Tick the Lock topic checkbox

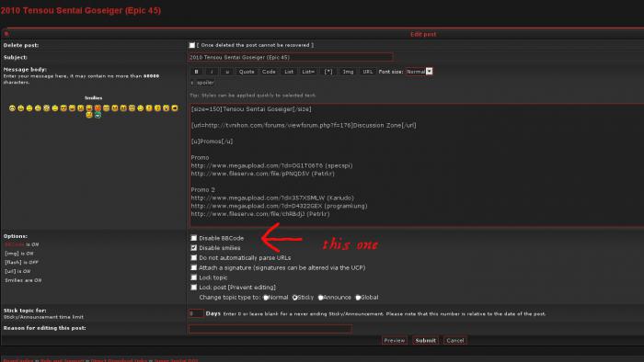click(194, 277)
